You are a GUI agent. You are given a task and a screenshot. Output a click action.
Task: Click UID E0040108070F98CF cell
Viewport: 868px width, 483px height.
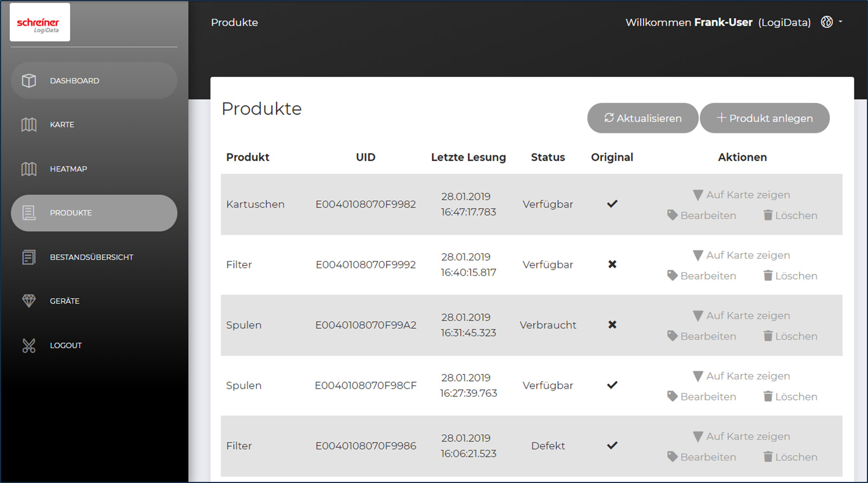(x=366, y=386)
